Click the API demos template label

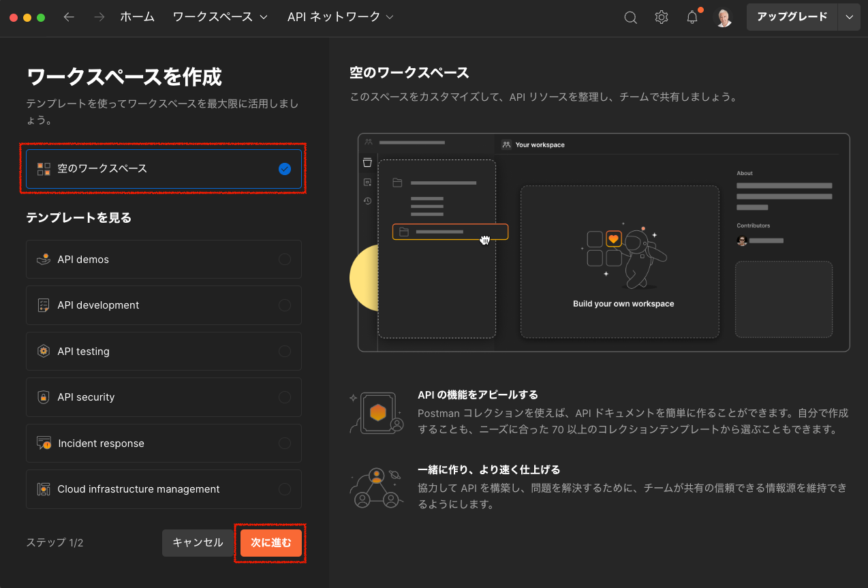(x=83, y=260)
